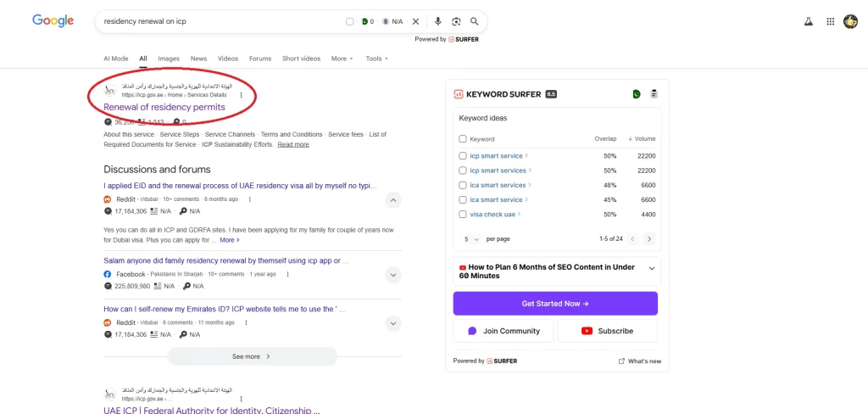868x414 pixels.
Task: Open more options for the r/dubai 11 months ago result
Action: coord(246,322)
